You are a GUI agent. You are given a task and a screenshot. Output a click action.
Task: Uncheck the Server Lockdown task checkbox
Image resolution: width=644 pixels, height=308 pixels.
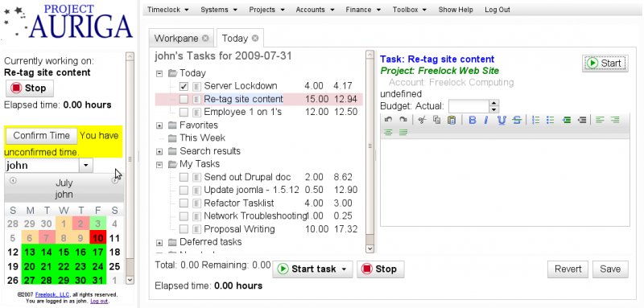[x=184, y=86]
